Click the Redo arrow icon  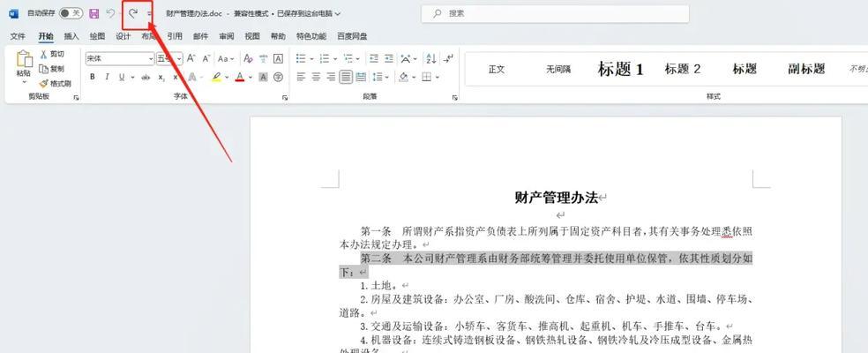click(133, 13)
